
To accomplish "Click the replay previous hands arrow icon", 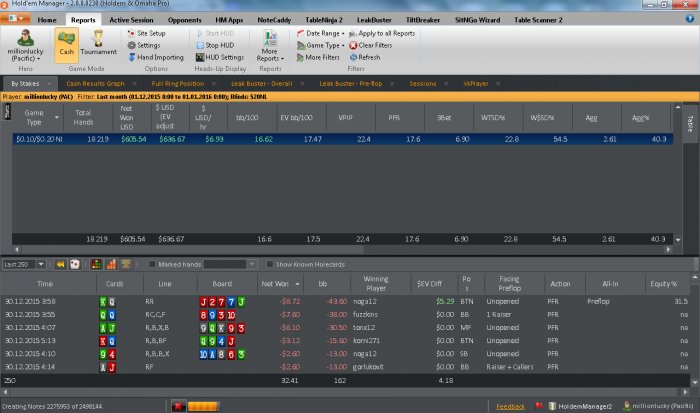I will [60, 264].
